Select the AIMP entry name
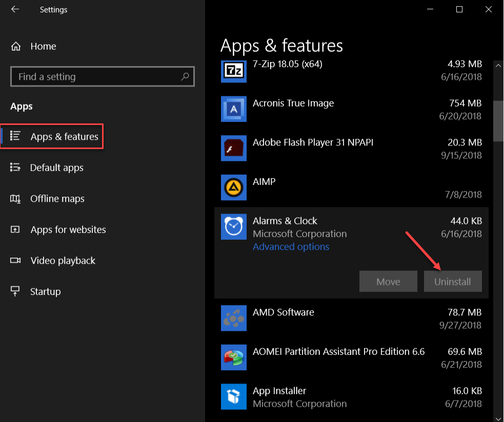504x422 pixels. click(x=264, y=181)
